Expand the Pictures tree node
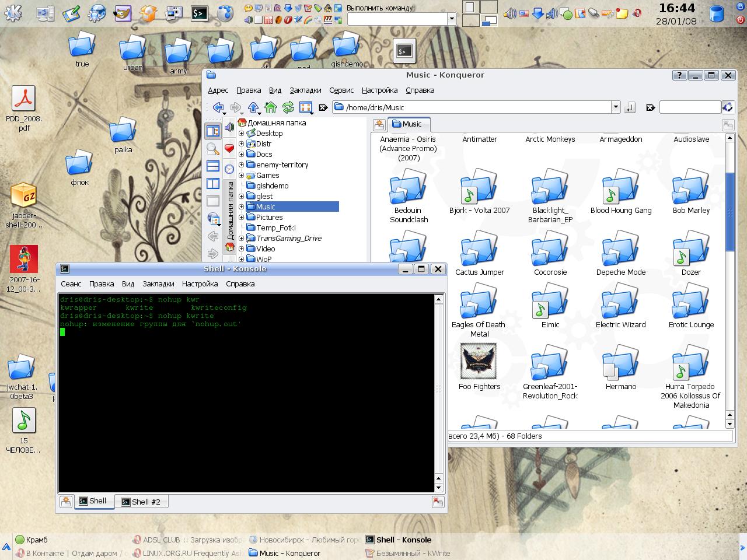Viewport: 747px width, 560px height. click(241, 217)
